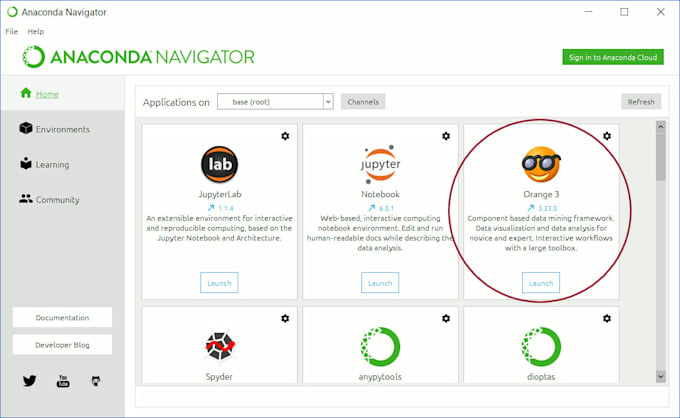This screenshot has width=680, height=418.
Task: Open anypytools settings gear
Action: pos(446,319)
